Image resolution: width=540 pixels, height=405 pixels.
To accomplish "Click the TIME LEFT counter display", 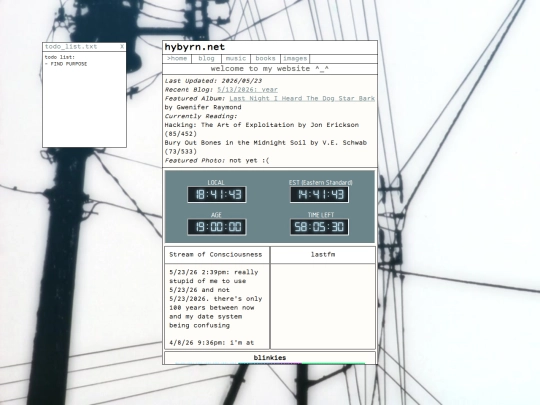I will [x=320, y=227].
